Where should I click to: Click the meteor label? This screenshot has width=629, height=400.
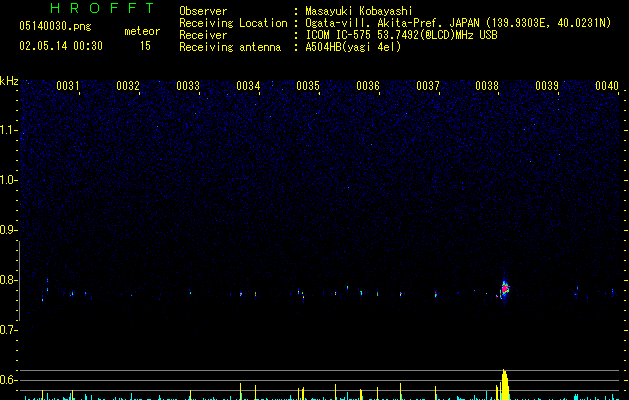coord(142,31)
